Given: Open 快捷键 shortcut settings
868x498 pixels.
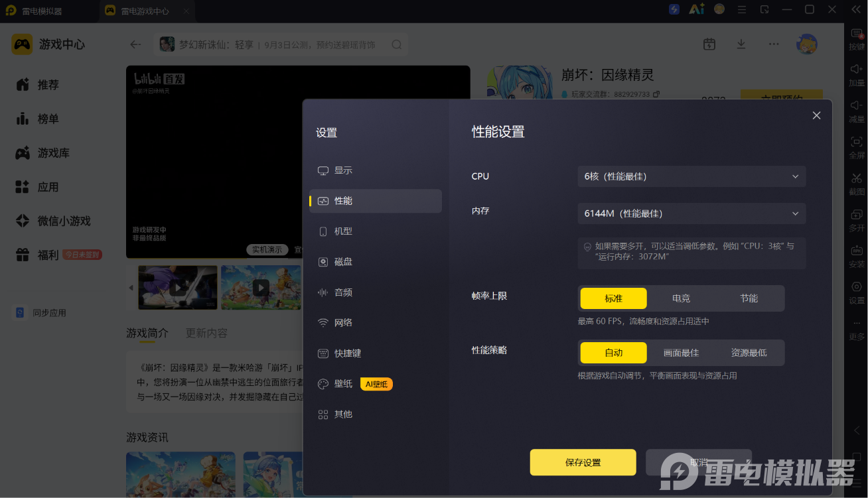Looking at the screenshot, I should click(376, 353).
